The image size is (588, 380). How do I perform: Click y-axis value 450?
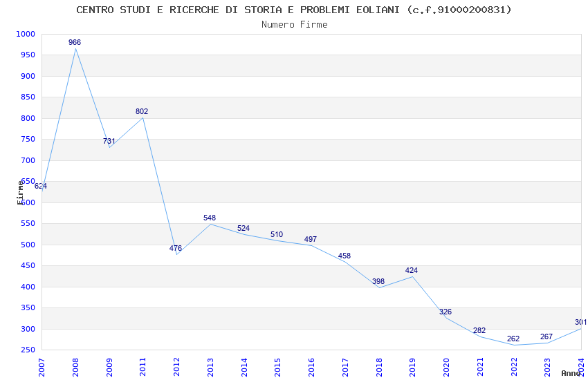click(x=28, y=266)
